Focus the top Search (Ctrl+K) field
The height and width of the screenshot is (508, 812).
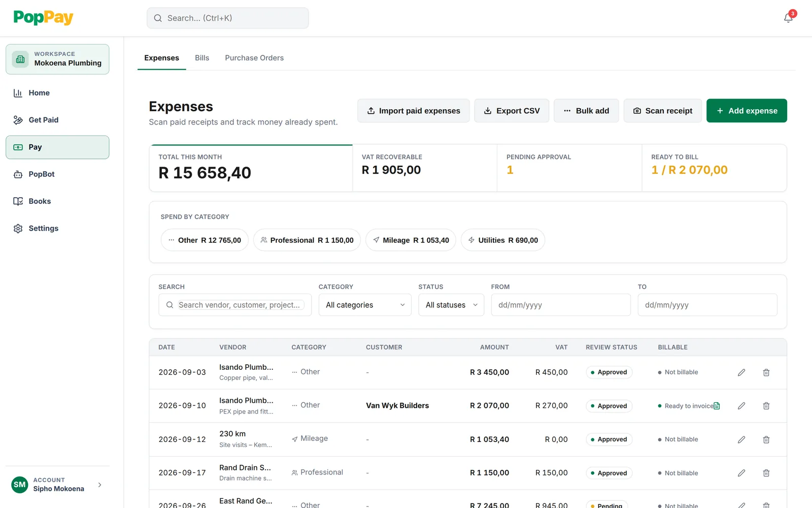(x=228, y=18)
